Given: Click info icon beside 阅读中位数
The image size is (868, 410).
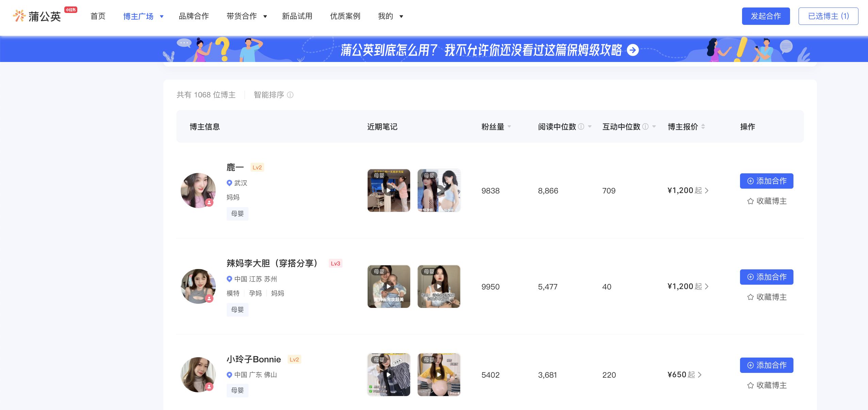Looking at the screenshot, I should (581, 127).
